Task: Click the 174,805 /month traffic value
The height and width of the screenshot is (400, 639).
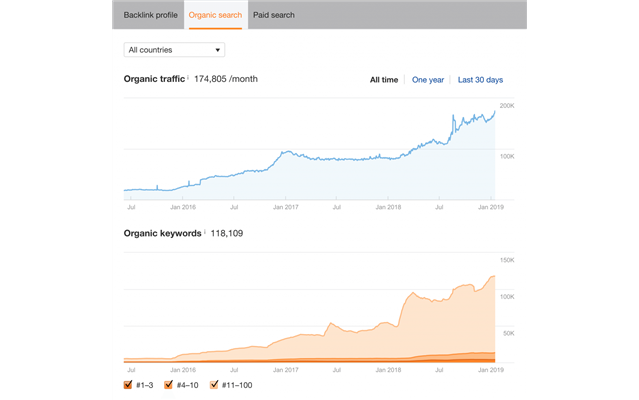Action: click(x=225, y=78)
